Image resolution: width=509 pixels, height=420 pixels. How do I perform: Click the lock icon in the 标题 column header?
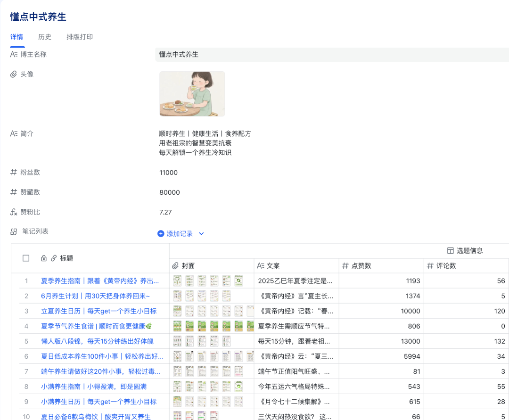point(43,258)
